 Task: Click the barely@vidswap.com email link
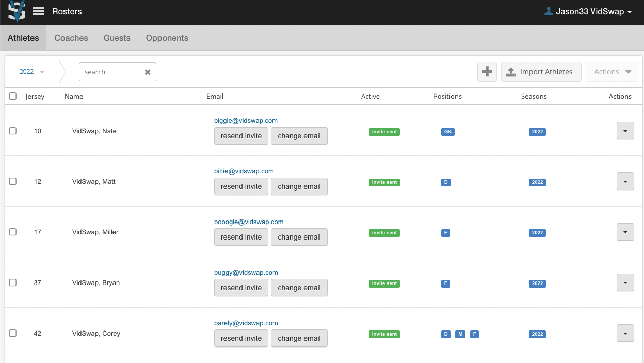pyautogui.click(x=246, y=323)
